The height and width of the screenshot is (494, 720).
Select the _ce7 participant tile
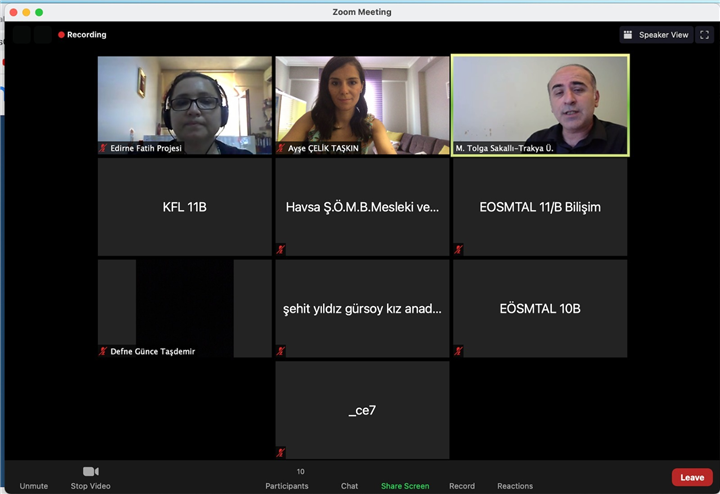pyautogui.click(x=362, y=410)
